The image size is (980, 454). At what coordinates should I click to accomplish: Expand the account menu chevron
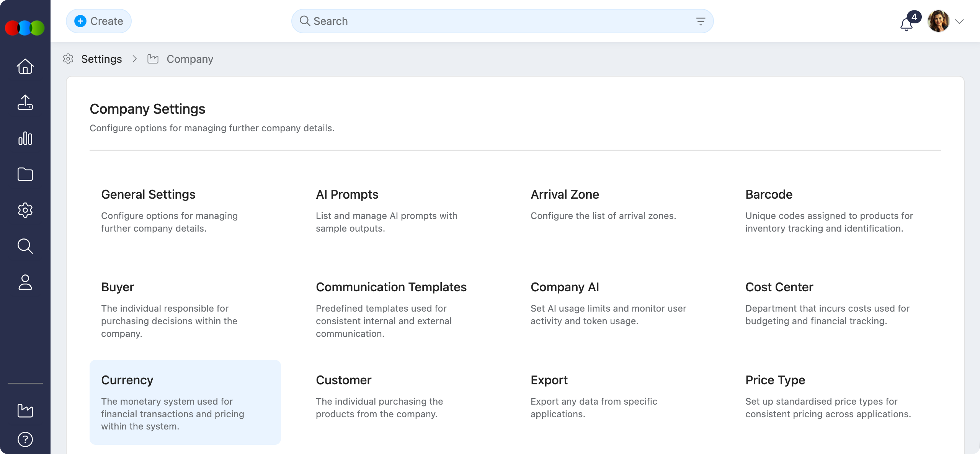[x=959, y=22]
